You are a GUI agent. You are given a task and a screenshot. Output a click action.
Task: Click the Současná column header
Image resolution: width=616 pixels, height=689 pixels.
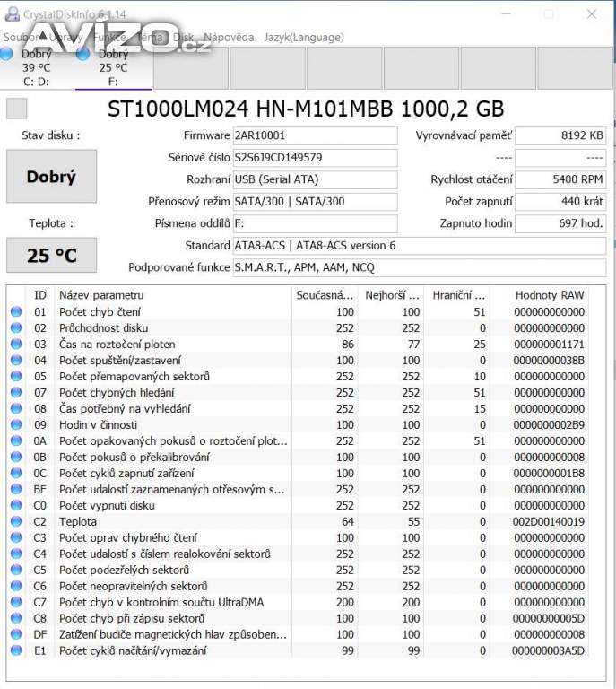(325, 295)
